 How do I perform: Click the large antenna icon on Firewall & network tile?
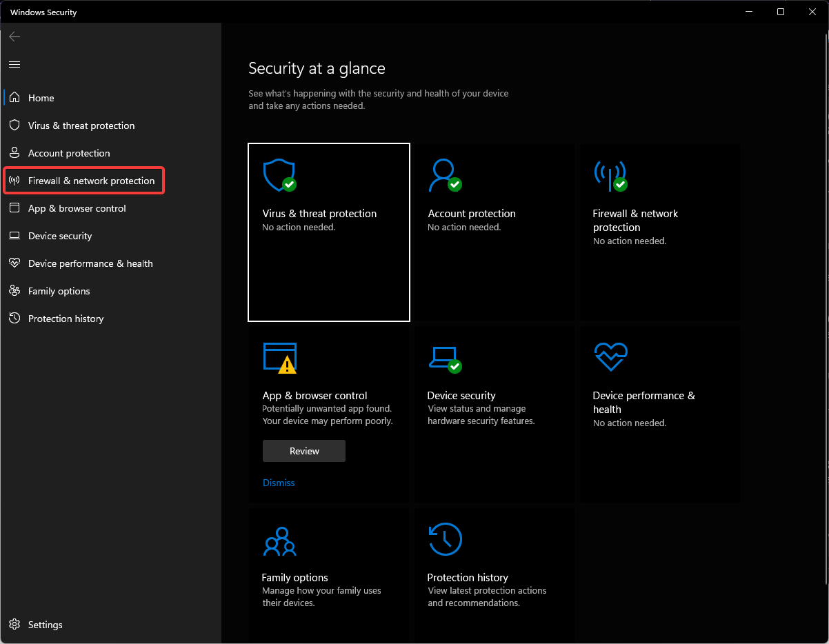pos(610,175)
